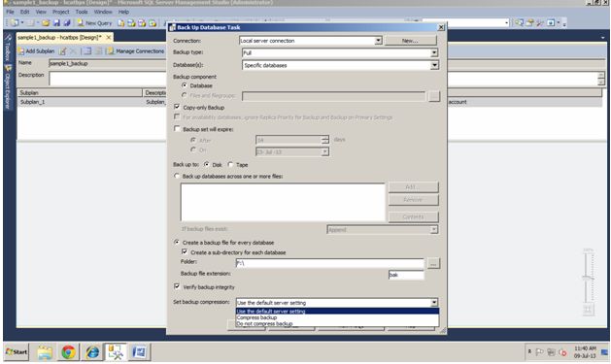Open the Object Explorer side panel
The width and height of the screenshot is (611, 364).
tap(8, 86)
